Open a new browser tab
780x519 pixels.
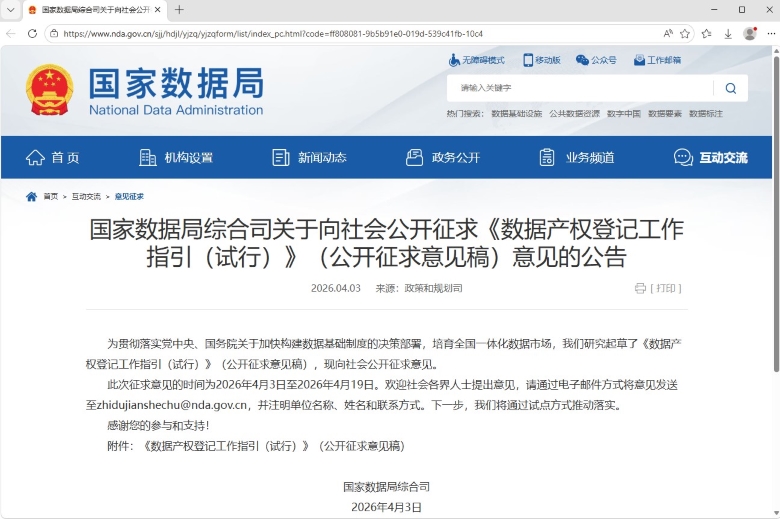coord(179,9)
